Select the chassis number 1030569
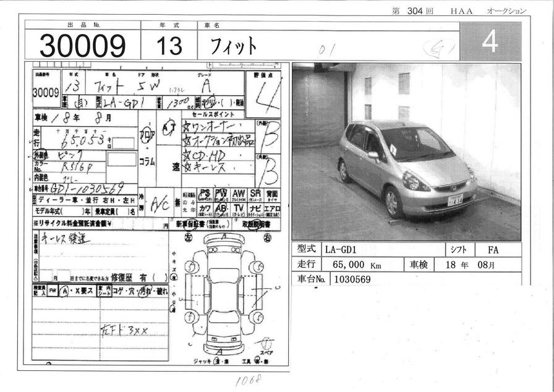Viewport: 554px width, 392px height. (x=352, y=279)
